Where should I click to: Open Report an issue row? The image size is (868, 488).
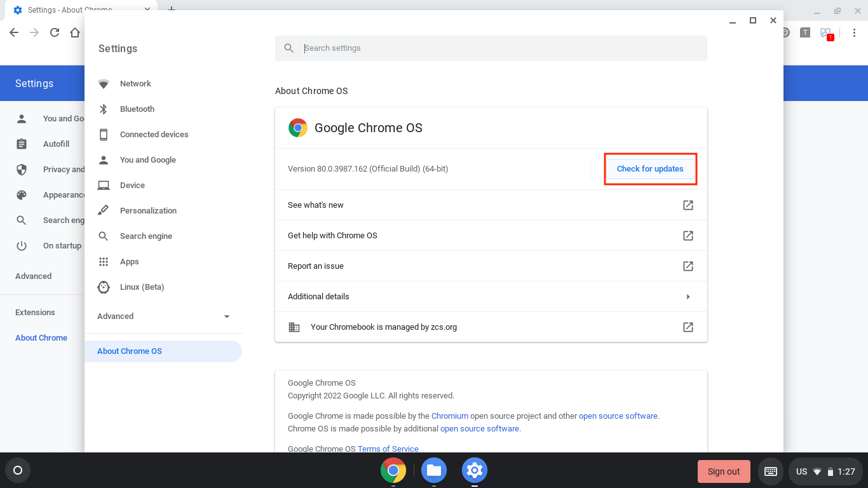(x=491, y=266)
